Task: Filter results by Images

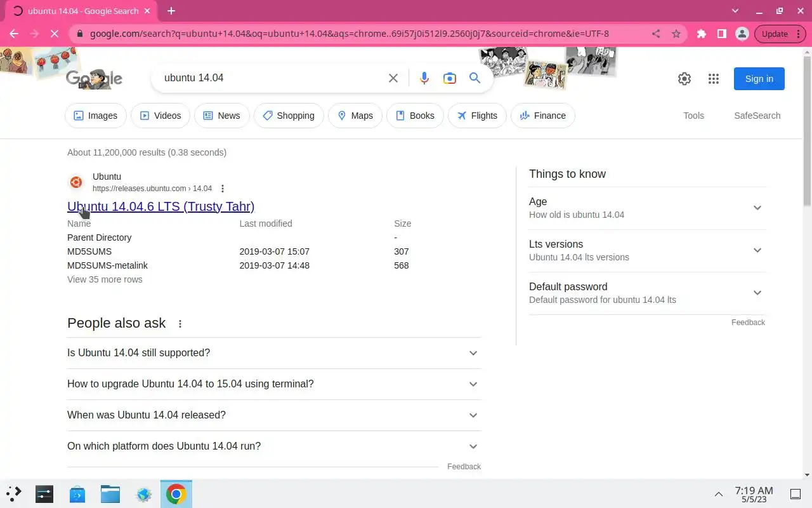Action: [96, 116]
